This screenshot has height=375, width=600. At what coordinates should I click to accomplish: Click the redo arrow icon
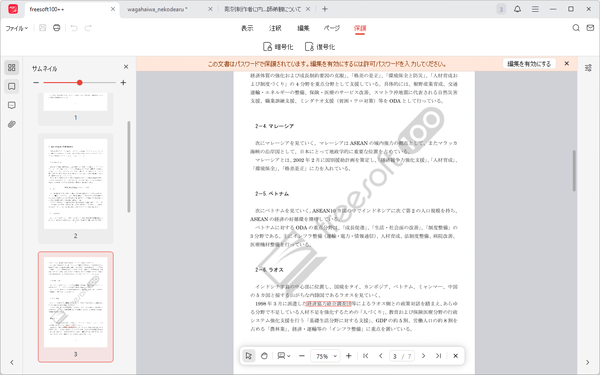[88, 28]
